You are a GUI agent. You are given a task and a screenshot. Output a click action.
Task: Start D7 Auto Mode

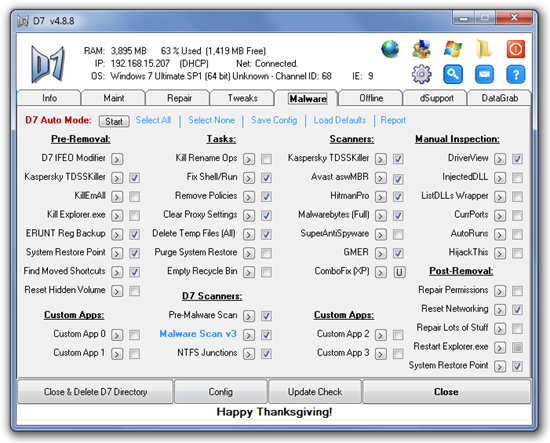(114, 121)
